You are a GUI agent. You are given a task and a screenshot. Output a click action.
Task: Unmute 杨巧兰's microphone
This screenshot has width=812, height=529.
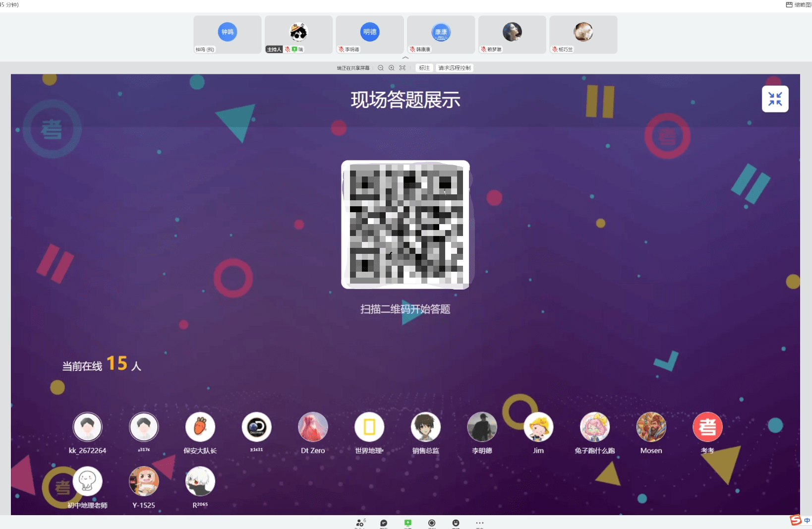coord(554,49)
